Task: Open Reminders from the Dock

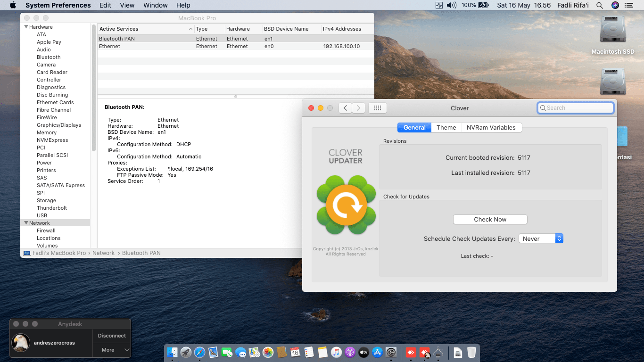Action: tap(309, 352)
